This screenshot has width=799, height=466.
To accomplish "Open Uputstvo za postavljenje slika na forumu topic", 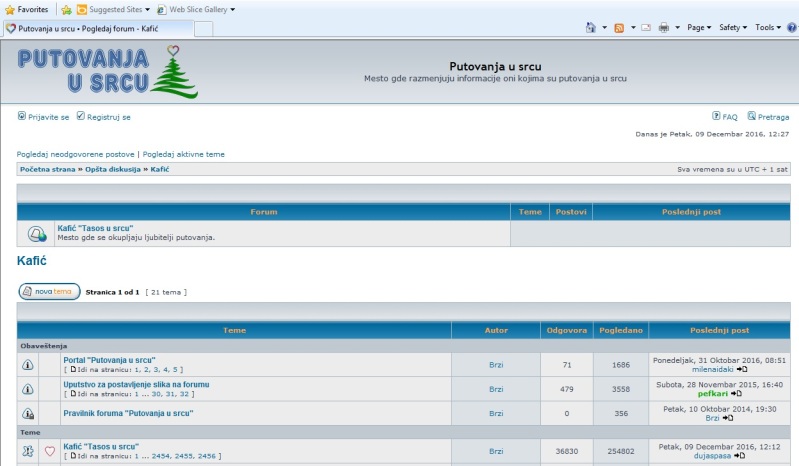I will pos(136,385).
